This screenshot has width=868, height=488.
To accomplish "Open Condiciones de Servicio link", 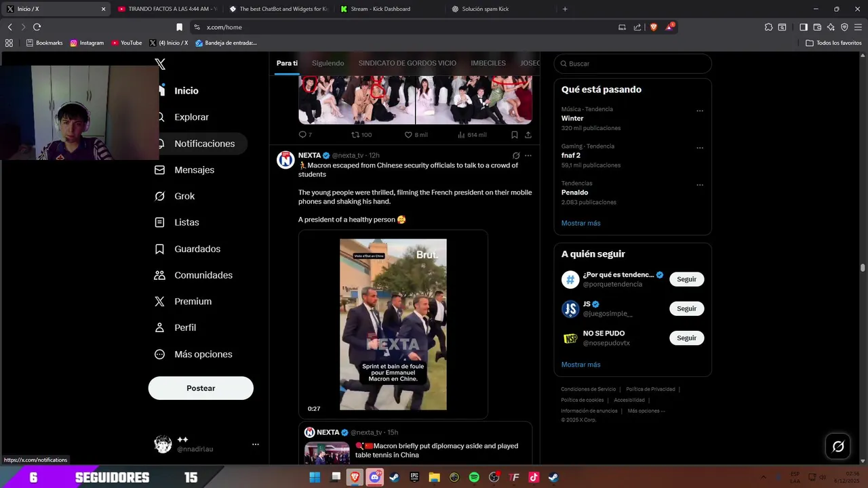I will [588, 389].
